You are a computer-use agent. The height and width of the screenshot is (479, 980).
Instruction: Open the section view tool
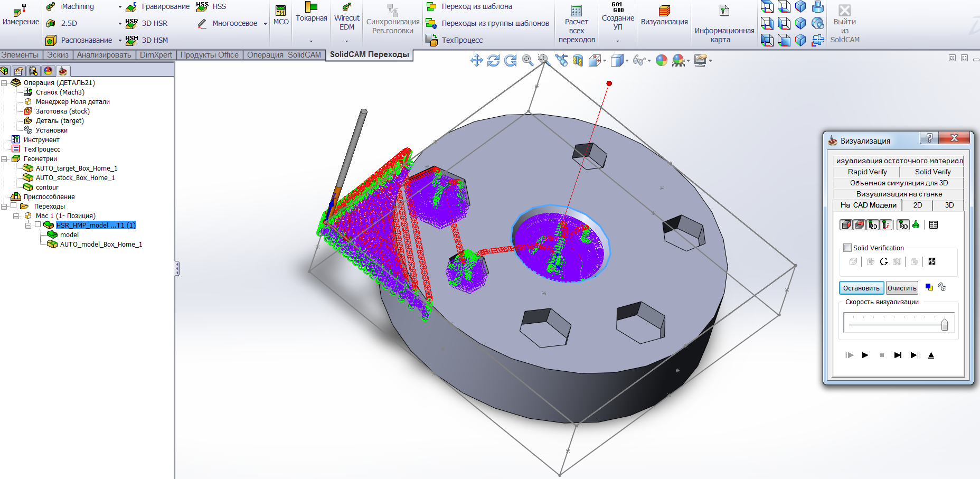578,61
